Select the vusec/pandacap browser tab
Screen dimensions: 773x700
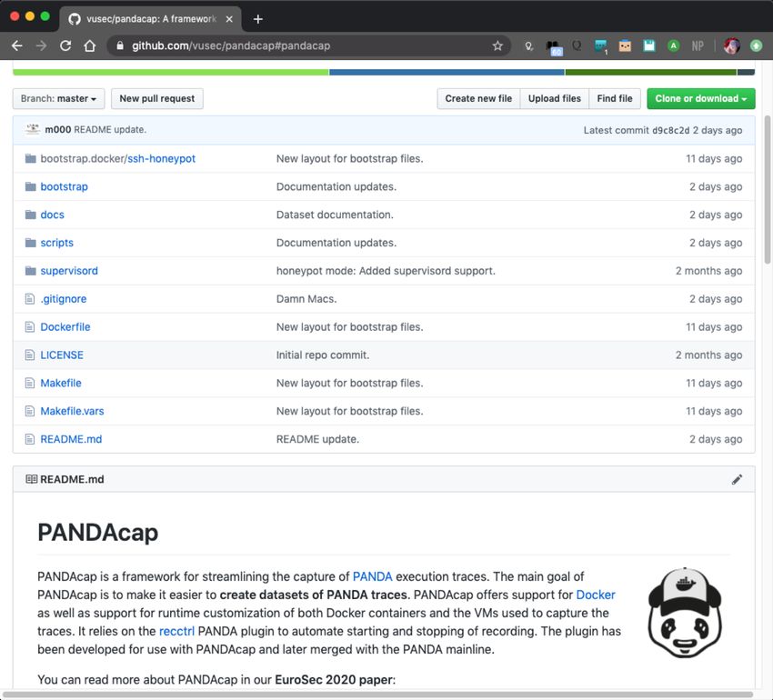pos(150,19)
